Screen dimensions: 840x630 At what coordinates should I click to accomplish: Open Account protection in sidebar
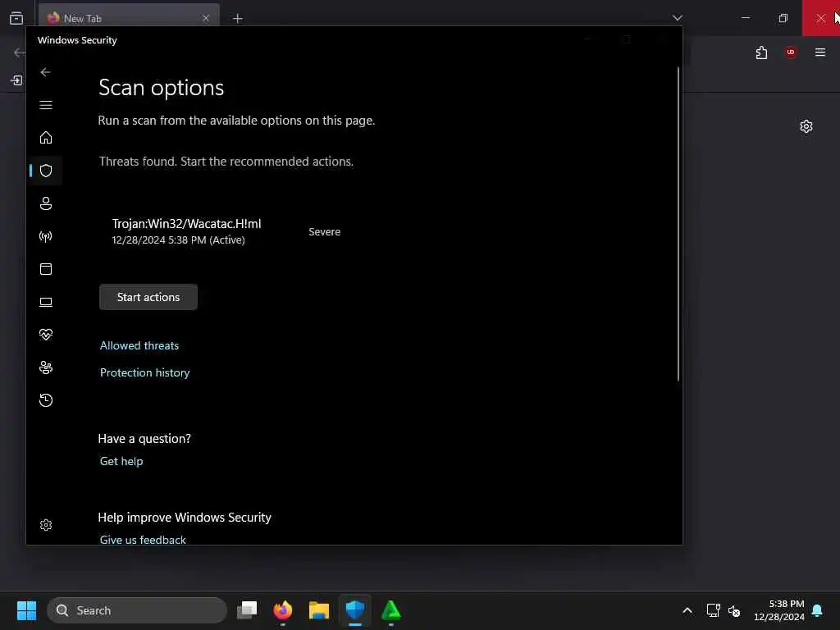[x=46, y=203]
